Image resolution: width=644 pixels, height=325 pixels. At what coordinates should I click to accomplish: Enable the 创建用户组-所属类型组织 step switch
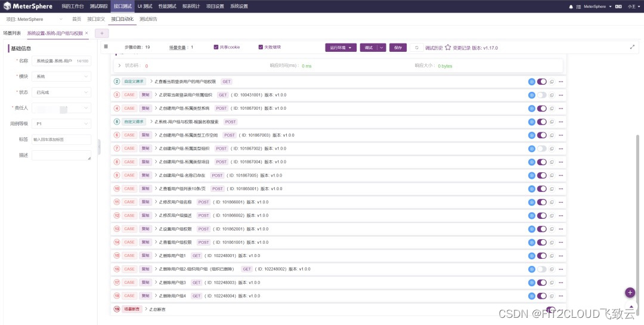[x=541, y=148]
